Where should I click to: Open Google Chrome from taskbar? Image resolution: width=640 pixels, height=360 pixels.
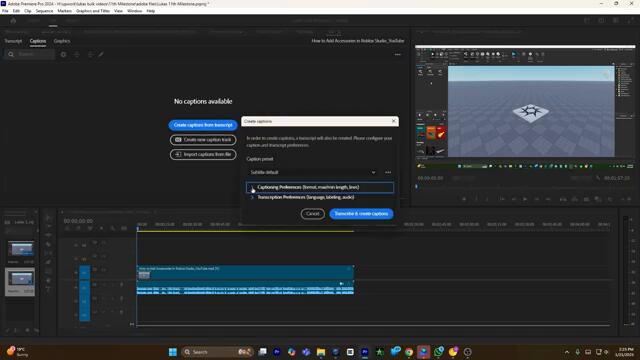pos(409,352)
